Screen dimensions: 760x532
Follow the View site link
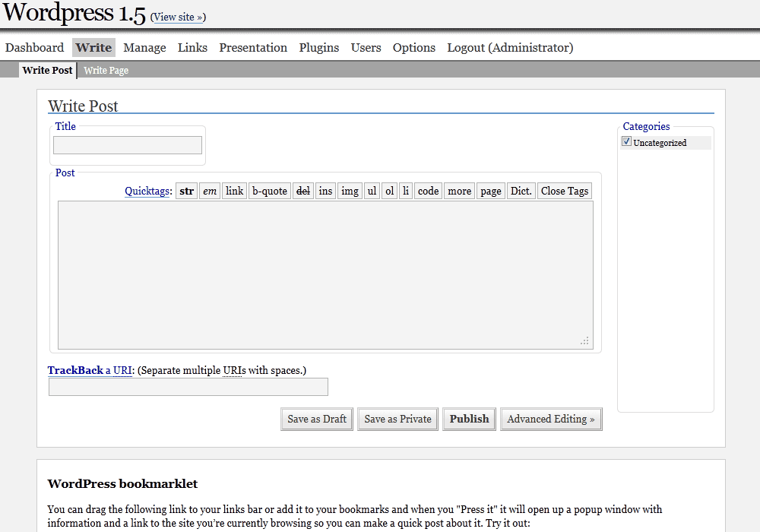point(178,17)
